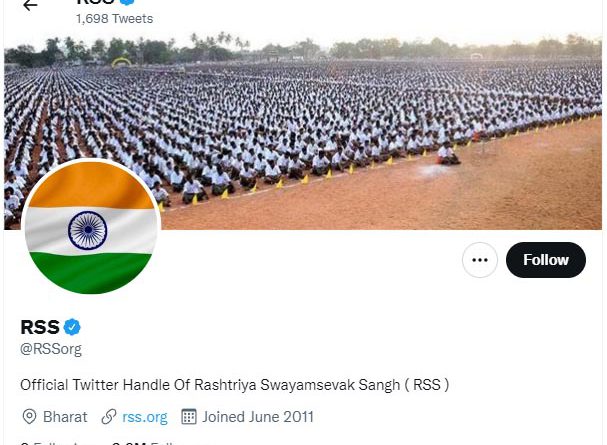This screenshot has width=607, height=445.
Task: Open the partially visible Followers count
Action: point(146,443)
